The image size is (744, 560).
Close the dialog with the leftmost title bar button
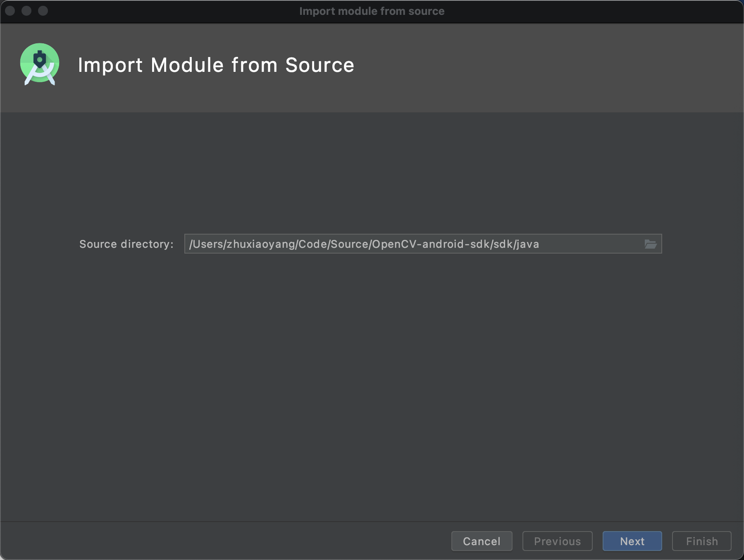pyautogui.click(x=10, y=11)
